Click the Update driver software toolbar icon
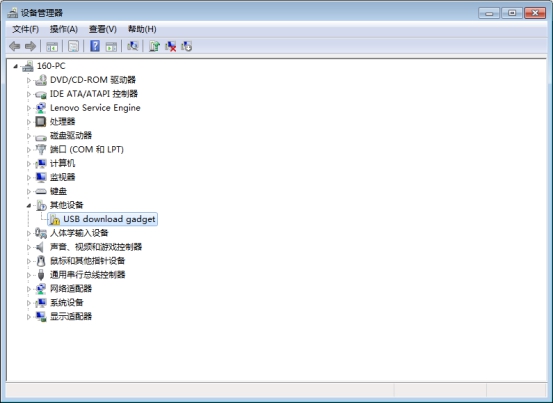This screenshot has width=553, height=403. (x=154, y=46)
